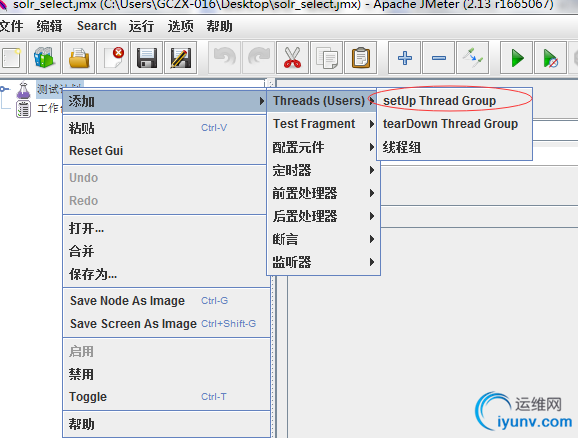Image resolution: width=578 pixels, height=438 pixels.
Task: Click the Copy toolbar icon
Action: tap(327, 58)
